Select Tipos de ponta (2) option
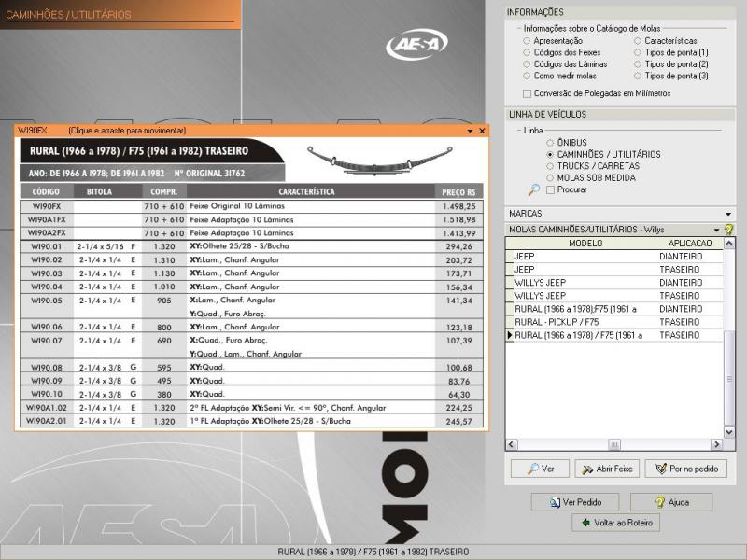This screenshot has height=560, width=747. coord(638,63)
